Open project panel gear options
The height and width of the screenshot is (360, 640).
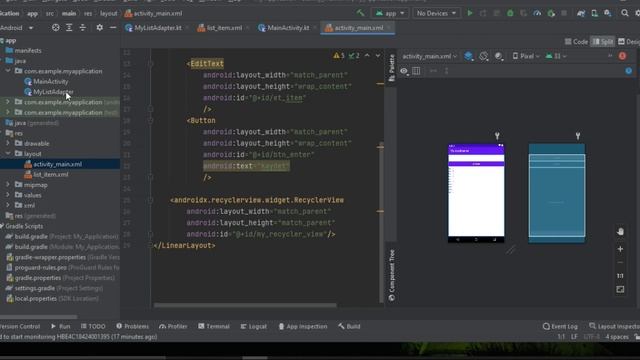[99, 28]
